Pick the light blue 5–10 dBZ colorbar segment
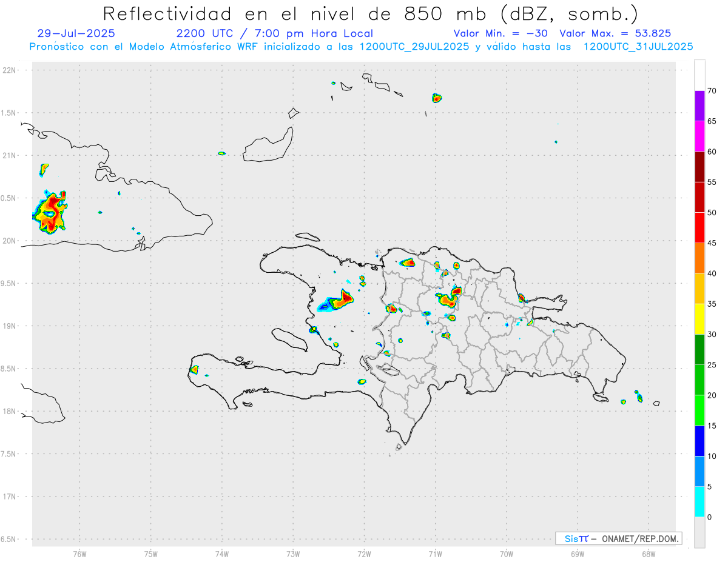The height and width of the screenshot is (562, 728). 699,472
